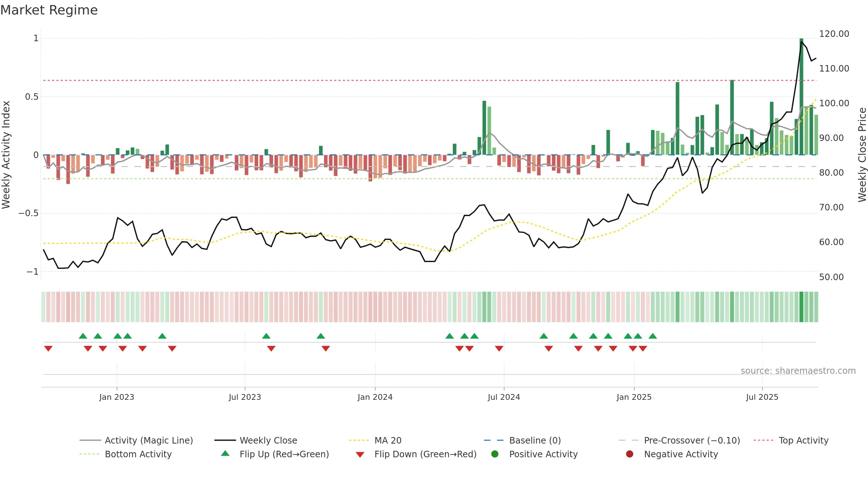Viewport: 868px width, 488px height.
Task: Toggle the Baseline (0) legend entry
Action: point(522,440)
